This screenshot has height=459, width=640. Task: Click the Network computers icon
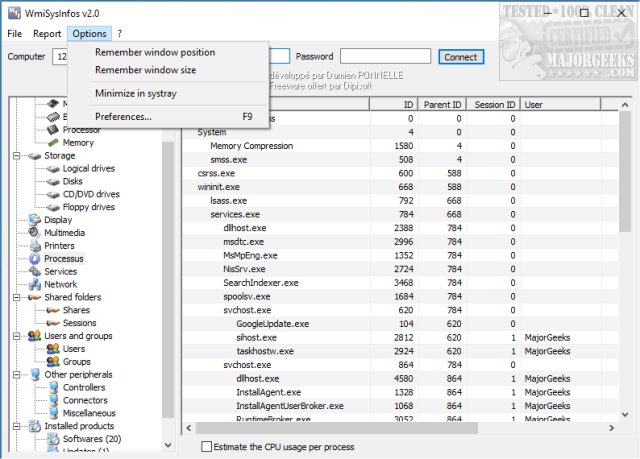(35, 284)
